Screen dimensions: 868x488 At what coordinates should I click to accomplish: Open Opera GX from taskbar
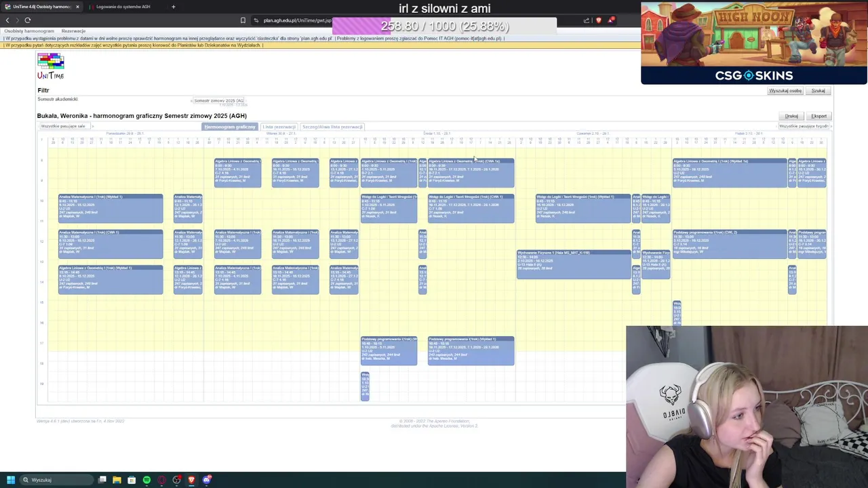pos(161,480)
